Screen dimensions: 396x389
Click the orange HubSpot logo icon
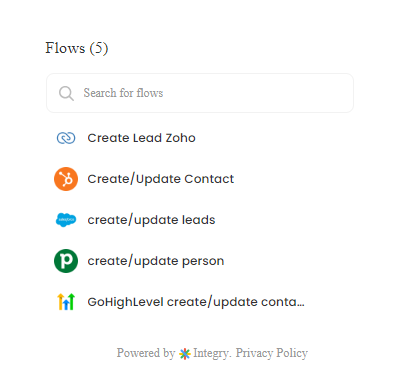tap(66, 179)
